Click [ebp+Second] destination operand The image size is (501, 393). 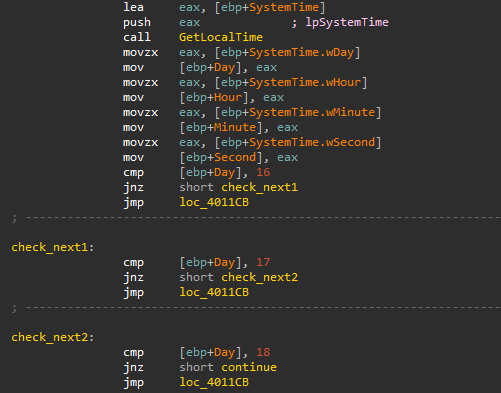click(221, 157)
